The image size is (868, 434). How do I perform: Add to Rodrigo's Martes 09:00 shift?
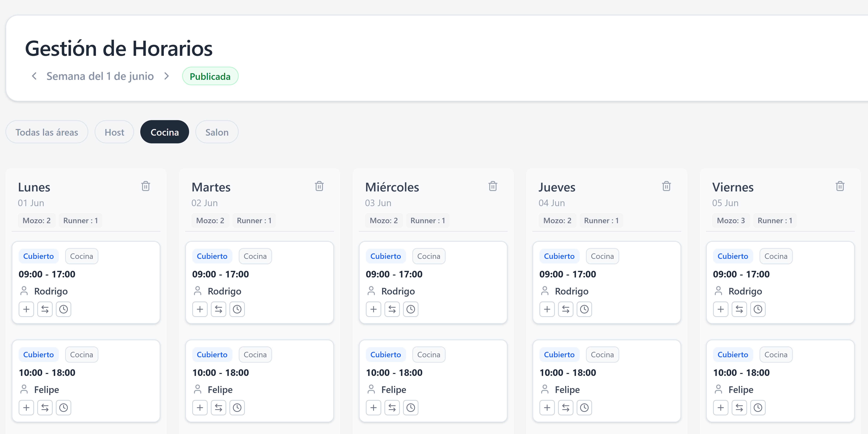coord(200,309)
